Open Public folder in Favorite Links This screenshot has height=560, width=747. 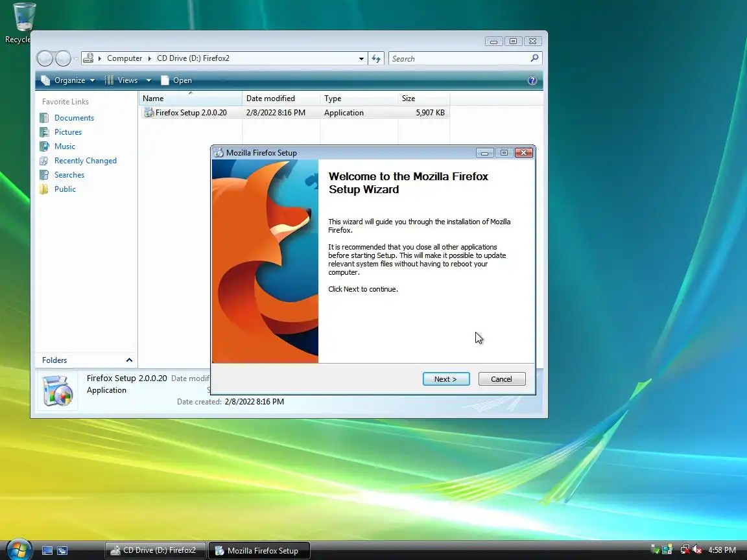pos(65,189)
